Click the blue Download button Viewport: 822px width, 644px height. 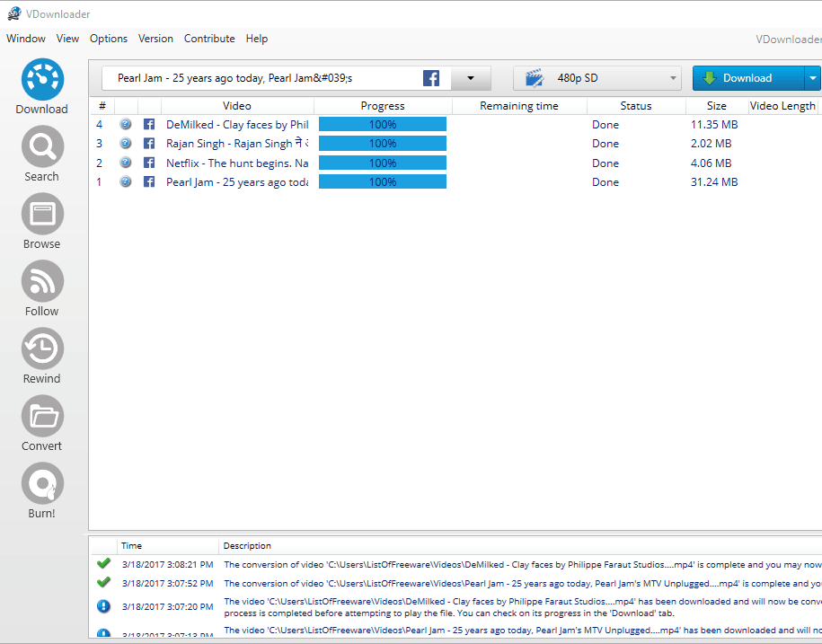[x=748, y=78]
